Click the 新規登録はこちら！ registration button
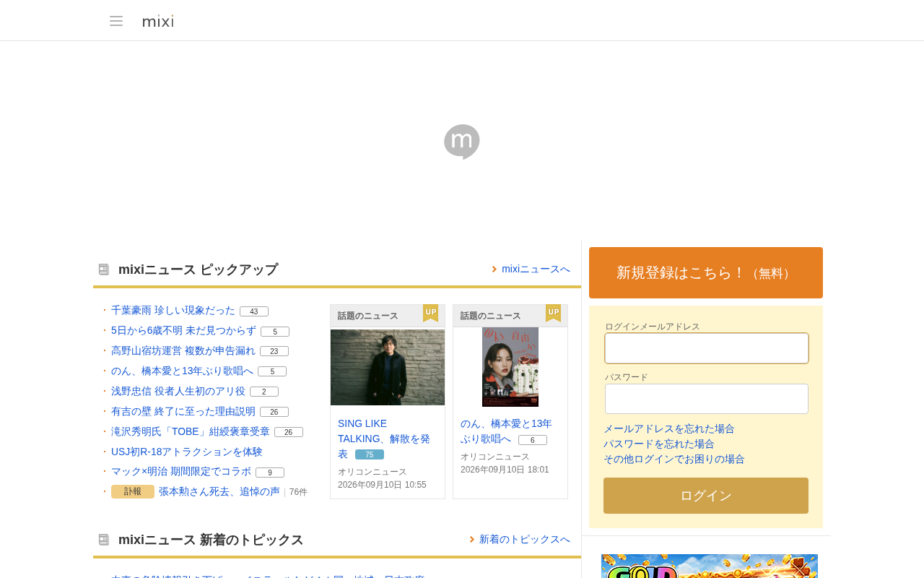The width and height of the screenshot is (924, 578). tap(706, 272)
